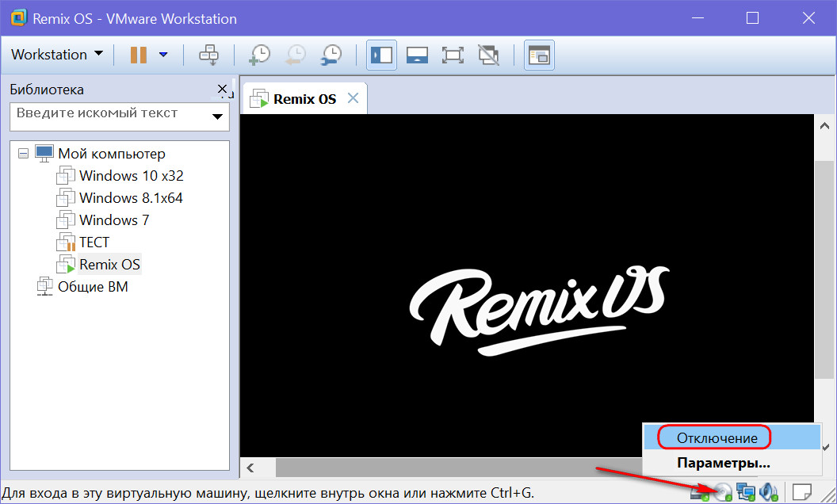This screenshot has width=837, height=504.
Task: Select Мой компьютер in the library
Action: point(112,154)
